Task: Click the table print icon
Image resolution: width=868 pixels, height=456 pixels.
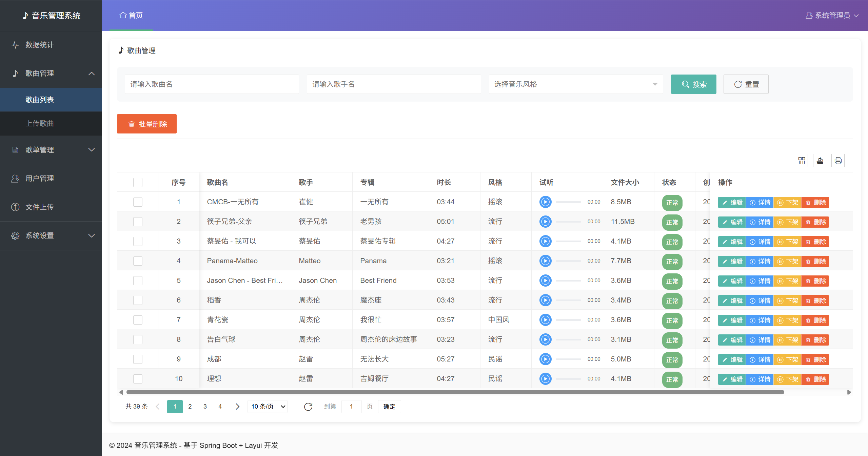Action: click(838, 160)
